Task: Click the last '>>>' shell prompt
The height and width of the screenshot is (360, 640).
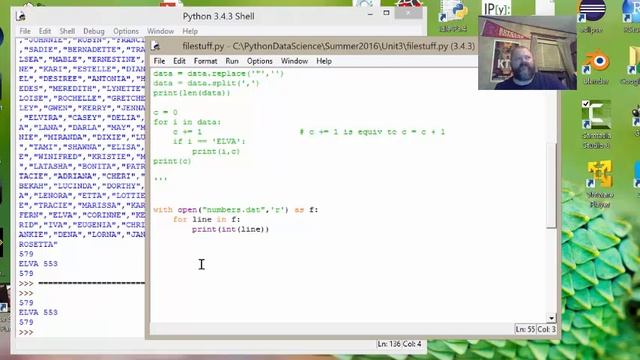Action: (26, 332)
